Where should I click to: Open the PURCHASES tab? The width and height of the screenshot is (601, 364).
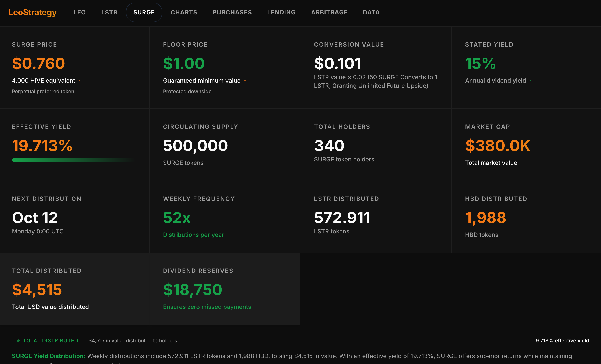point(232,13)
